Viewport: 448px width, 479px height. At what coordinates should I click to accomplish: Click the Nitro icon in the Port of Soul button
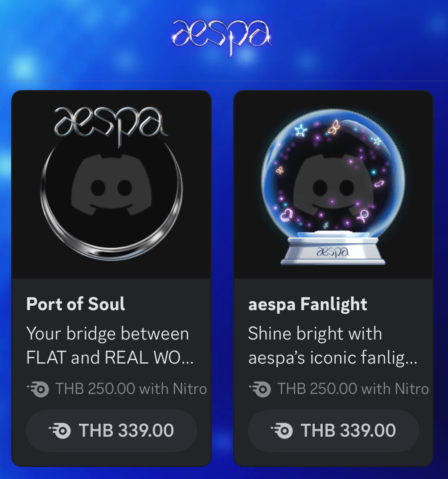click(60, 431)
